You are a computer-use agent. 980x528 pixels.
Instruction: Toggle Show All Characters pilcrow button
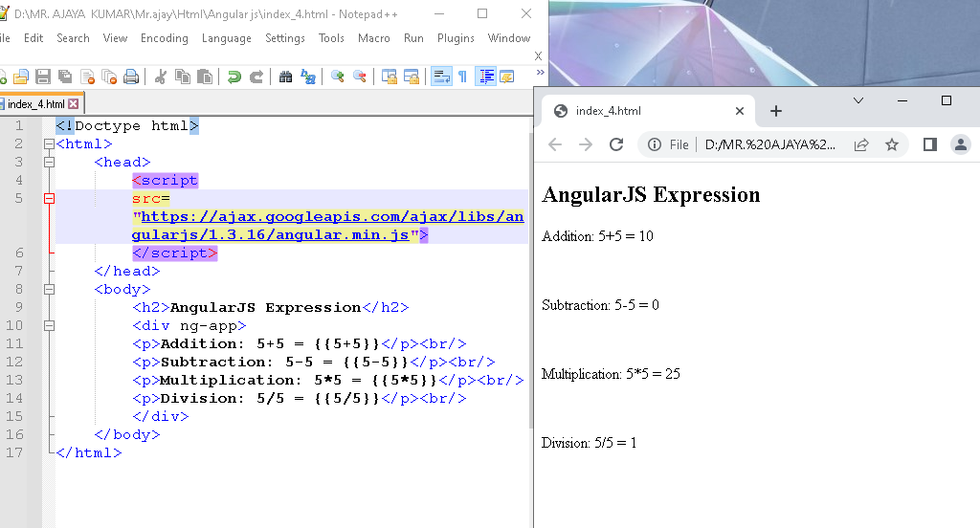pyautogui.click(x=462, y=77)
